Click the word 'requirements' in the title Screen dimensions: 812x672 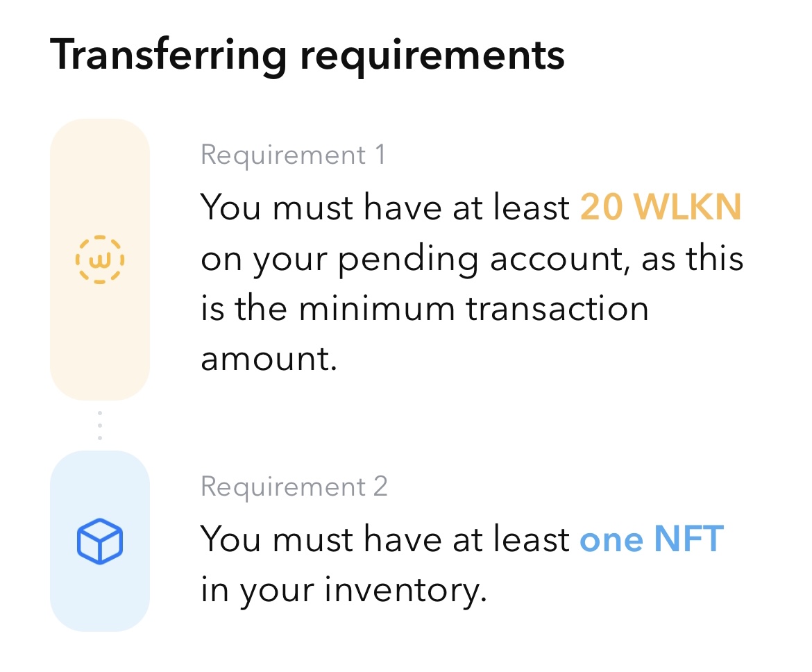pyautogui.click(x=432, y=58)
